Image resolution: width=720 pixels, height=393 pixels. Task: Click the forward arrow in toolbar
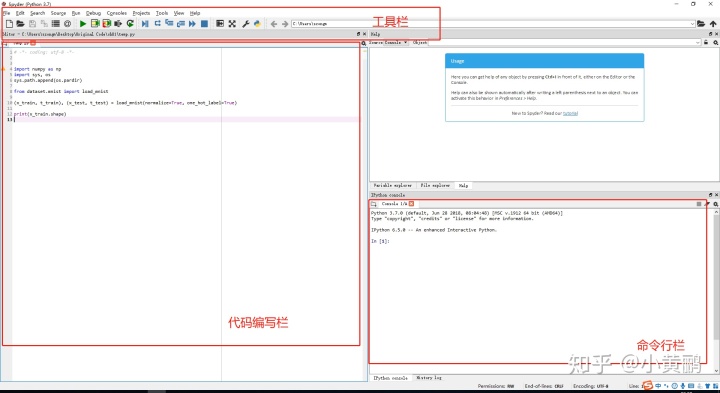[x=285, y=24]
